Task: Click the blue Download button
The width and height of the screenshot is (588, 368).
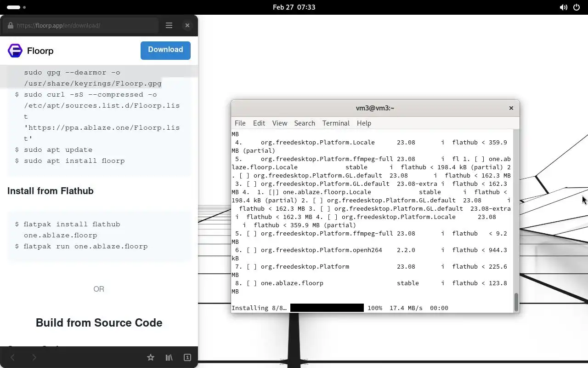Action: click(165, 50)
